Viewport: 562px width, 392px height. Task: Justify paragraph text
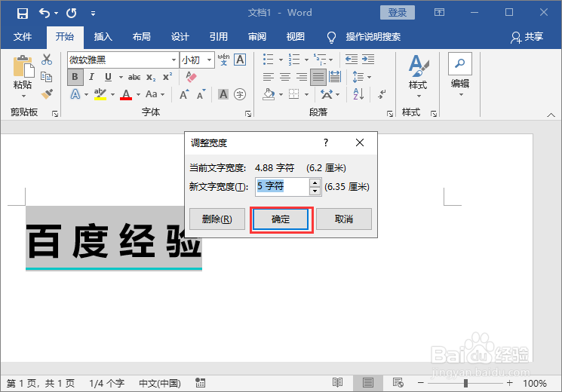click(318, 77)
